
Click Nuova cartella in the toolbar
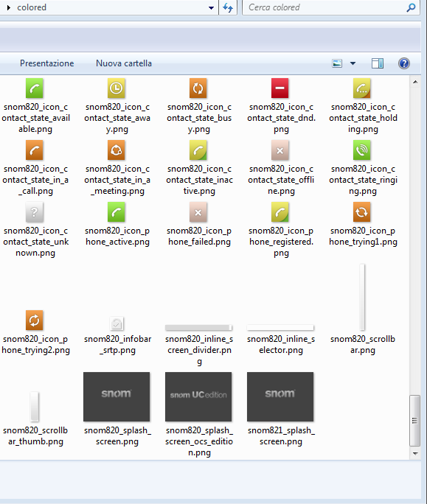pyautogui.click(x=124, y=63)
